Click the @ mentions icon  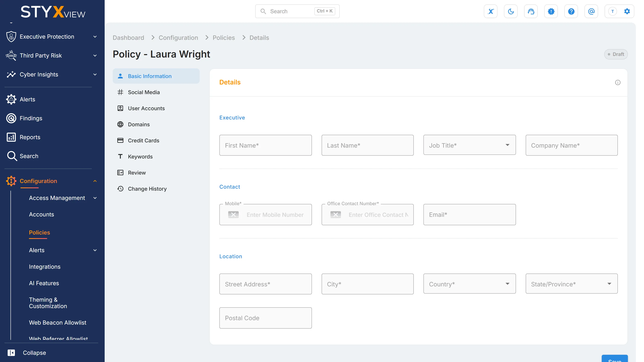[591, 11]
